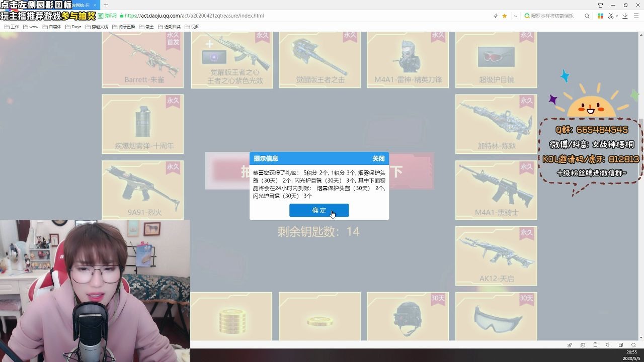Open the 虎牙直播 bookmark folder

coord(124,27)
